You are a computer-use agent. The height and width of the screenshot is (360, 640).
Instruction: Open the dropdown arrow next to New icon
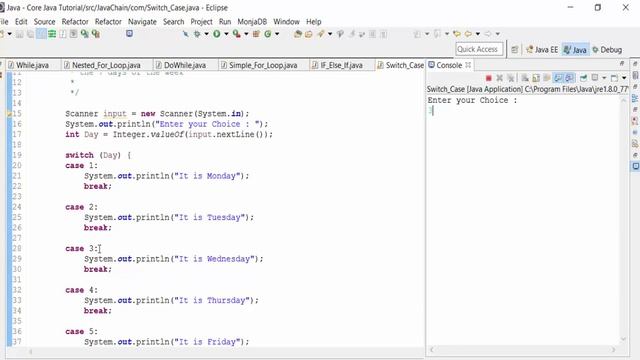click(x=9, y=34)
